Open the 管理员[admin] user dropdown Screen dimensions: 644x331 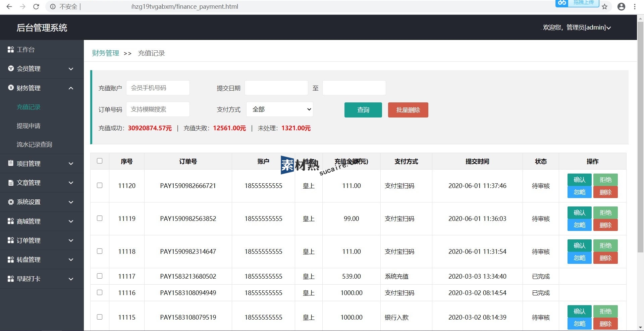point(577,28)
